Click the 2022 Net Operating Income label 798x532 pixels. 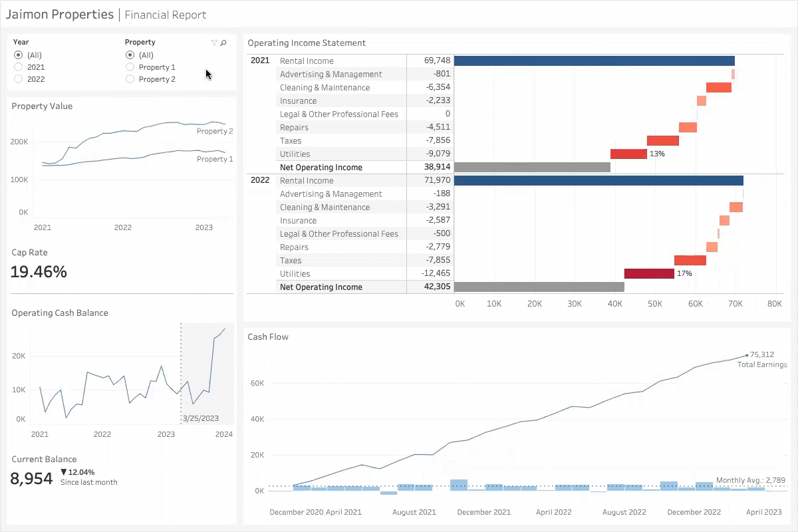tap(321, 287)
